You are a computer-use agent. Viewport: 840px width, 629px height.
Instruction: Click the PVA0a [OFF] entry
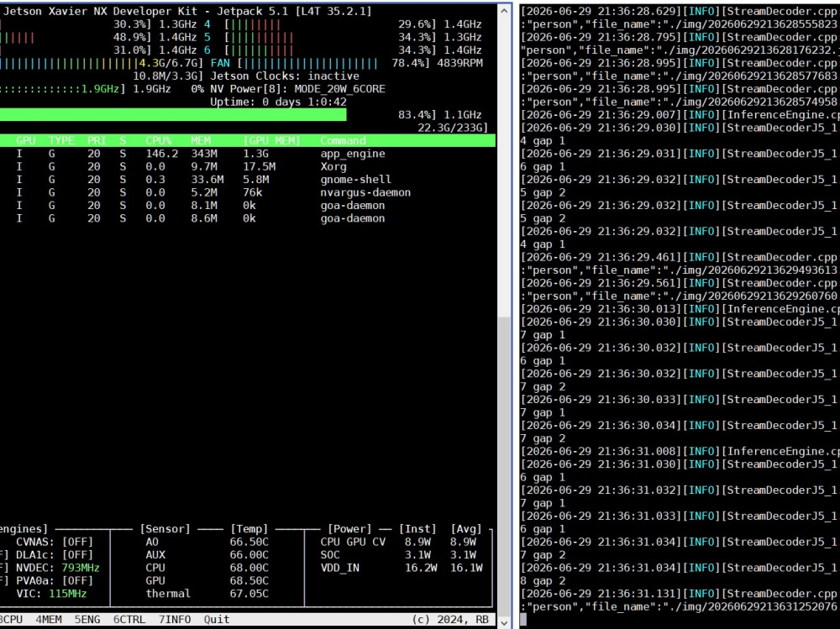coord(55,581)
